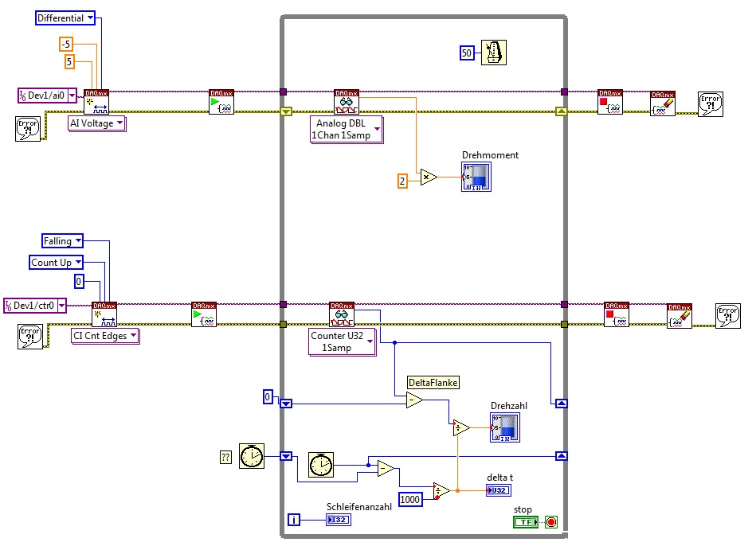
Task: Expand the Dev1/ctr0 channel selector
Action: click(35, 306)
